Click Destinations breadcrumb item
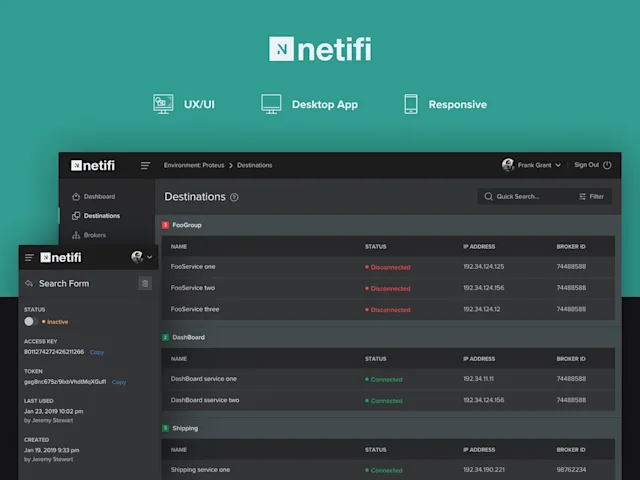This screenshot has width=640, height=480. 255,165
